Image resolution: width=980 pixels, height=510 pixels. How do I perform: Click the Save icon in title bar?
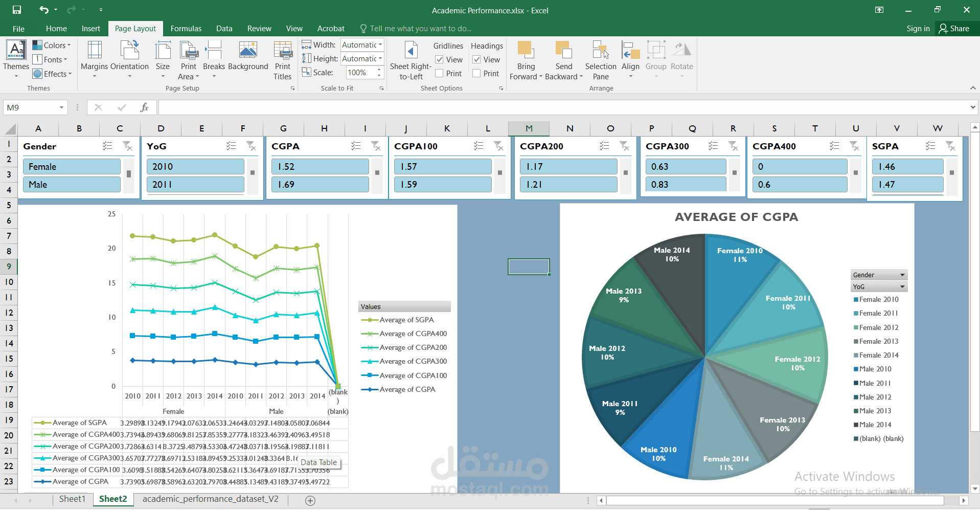[17, 10]
